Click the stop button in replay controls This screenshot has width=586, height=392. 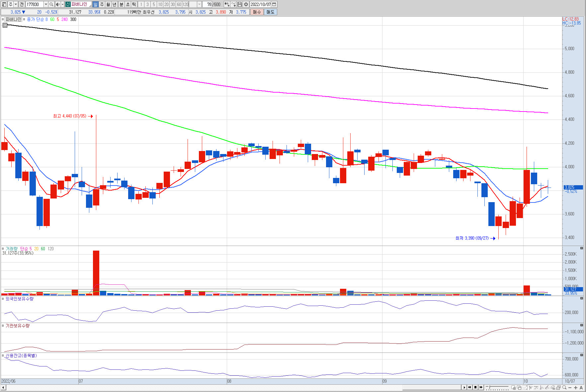(475, 387)
